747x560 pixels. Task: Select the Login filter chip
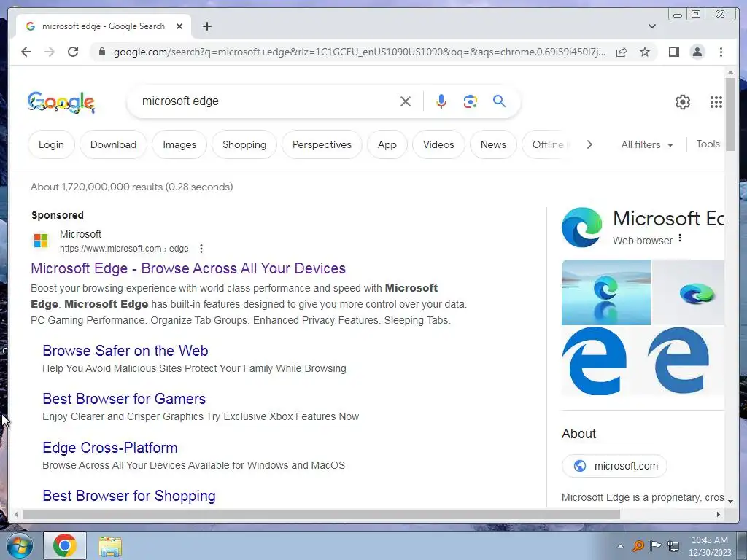point(51,145)
